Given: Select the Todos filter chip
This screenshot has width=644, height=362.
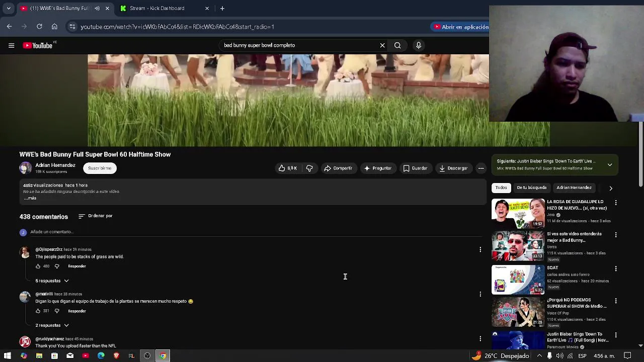Looking at the screenshot, I should tap(501, 188).
